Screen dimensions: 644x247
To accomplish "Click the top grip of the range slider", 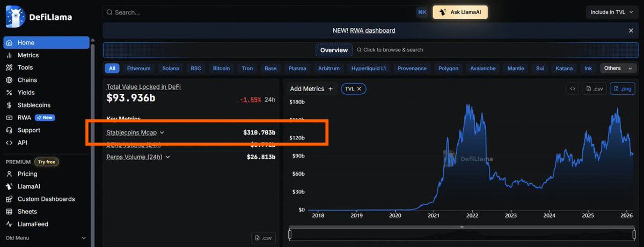I will [462, 227].
